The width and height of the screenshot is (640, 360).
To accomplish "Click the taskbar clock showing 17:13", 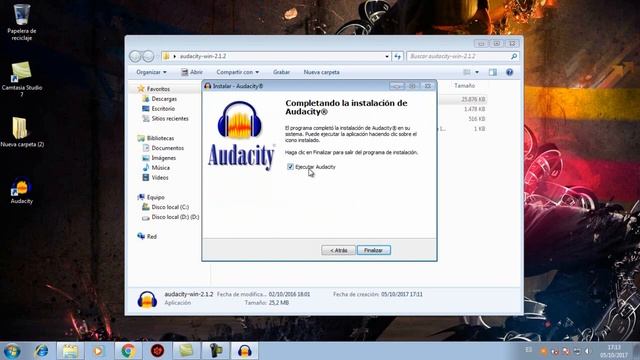I will pos(613,351).
